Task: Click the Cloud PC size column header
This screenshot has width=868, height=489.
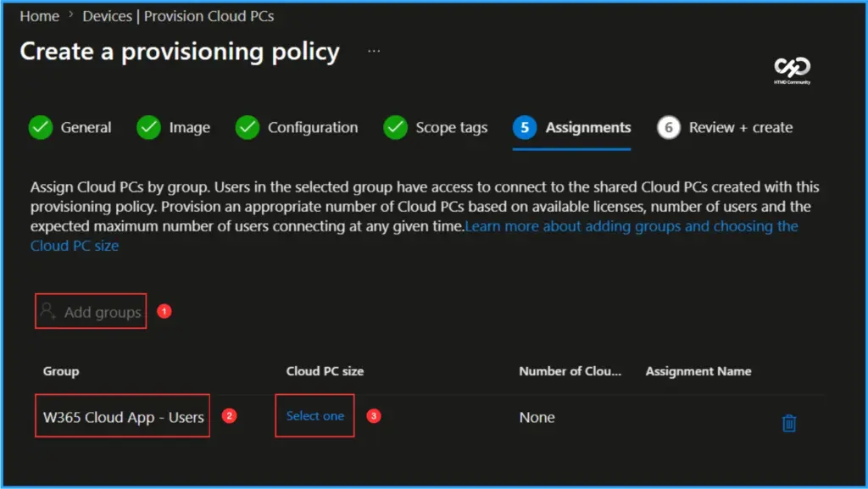Action: [325, 371]
